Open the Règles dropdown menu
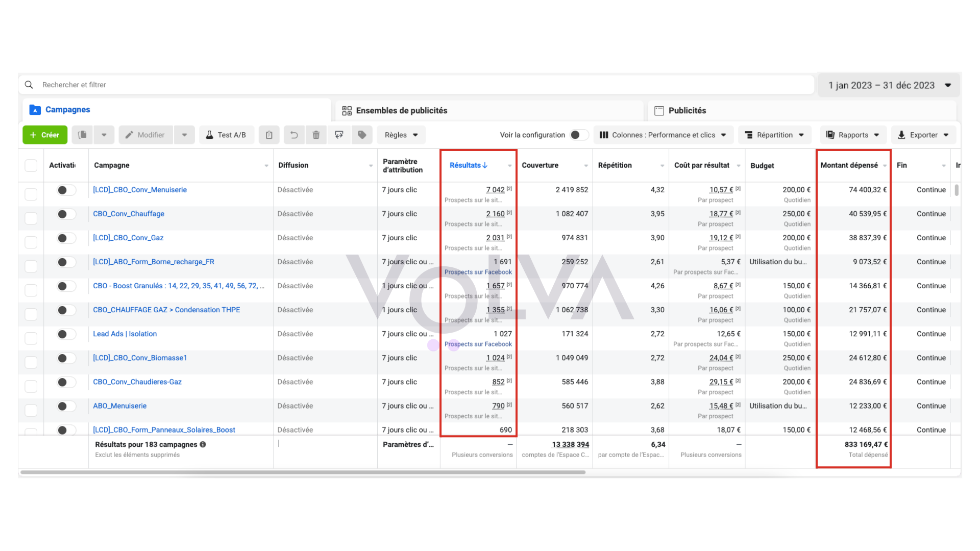The height and width of the screenshot is (551, 980). pyautogui.click(x=401, y=135)
